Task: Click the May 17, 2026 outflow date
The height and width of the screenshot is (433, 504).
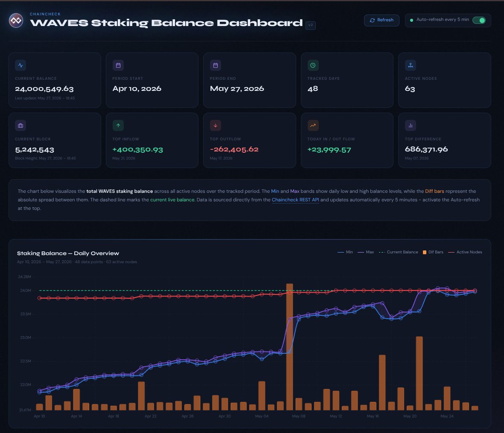Action: (x=221, y=158)
